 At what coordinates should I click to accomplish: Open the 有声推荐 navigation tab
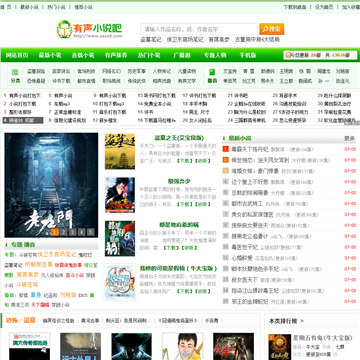click(116, 55)
